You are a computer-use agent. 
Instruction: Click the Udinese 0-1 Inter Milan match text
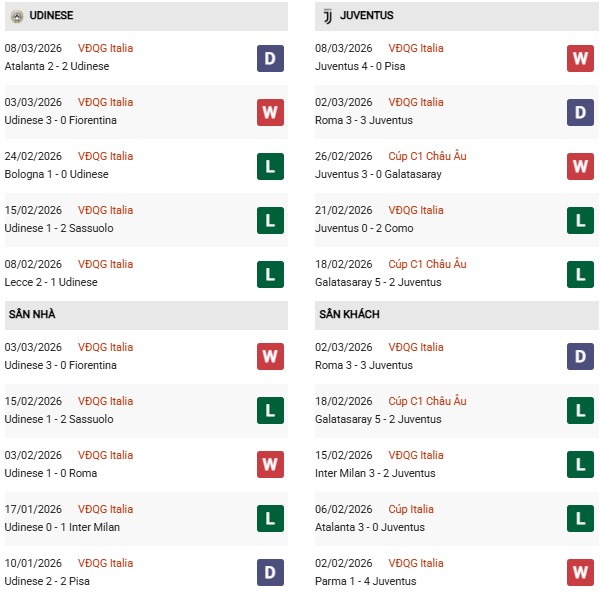pyautogui.click(x=61, y=527)
